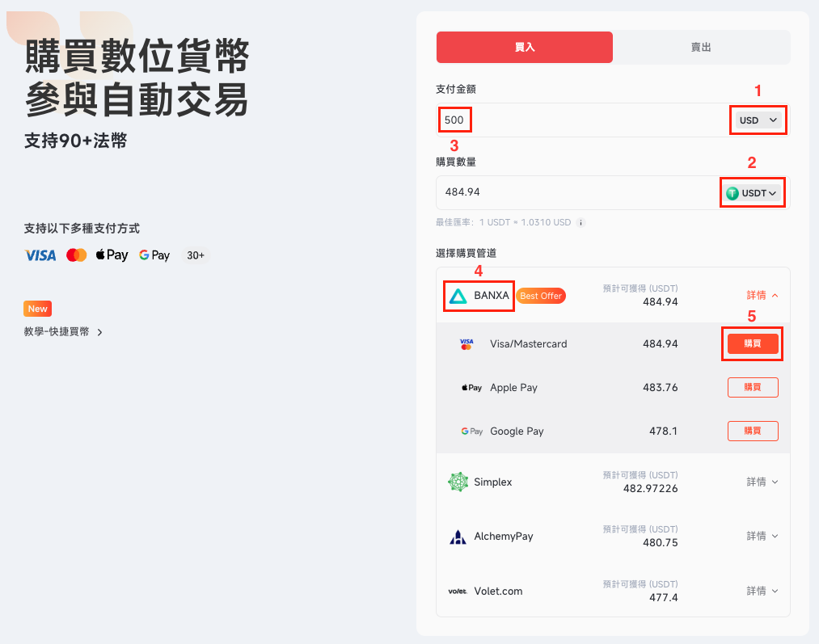Open the 教學-快捷買幣 tutorial link
819x644 pixels.
[57, 332]
